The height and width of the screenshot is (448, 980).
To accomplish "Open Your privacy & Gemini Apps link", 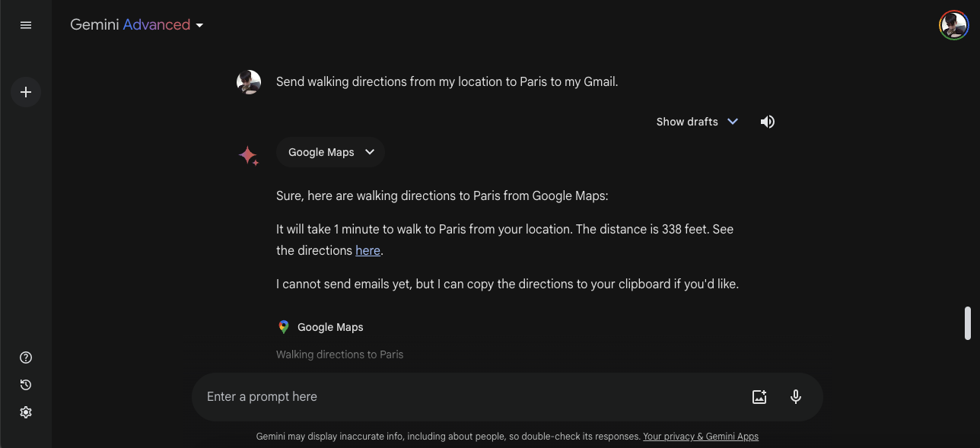I will coord(700,437).
